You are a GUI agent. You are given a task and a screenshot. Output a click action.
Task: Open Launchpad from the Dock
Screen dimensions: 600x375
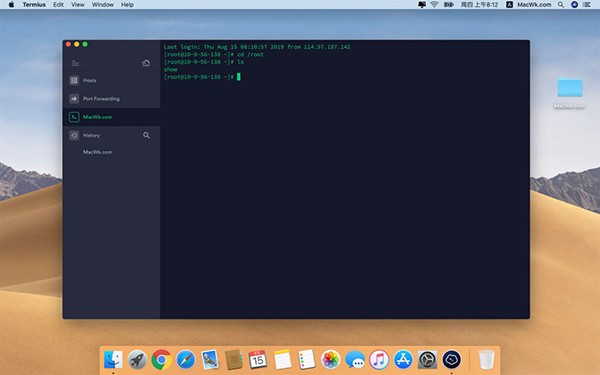coord(137,360)
